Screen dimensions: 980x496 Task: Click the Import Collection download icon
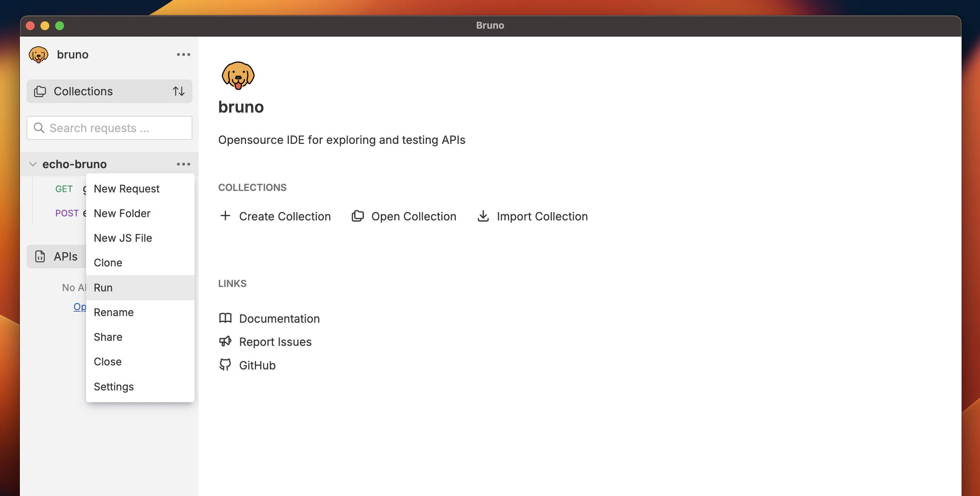[483, 216]
